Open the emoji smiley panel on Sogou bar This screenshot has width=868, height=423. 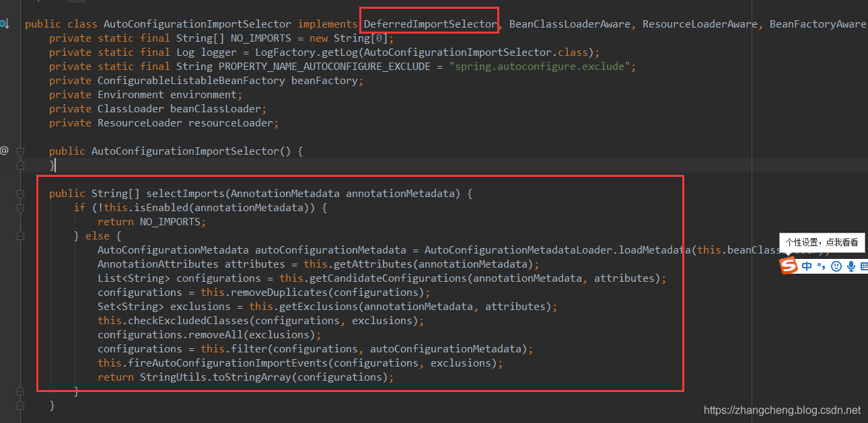[x=836, y=266]
